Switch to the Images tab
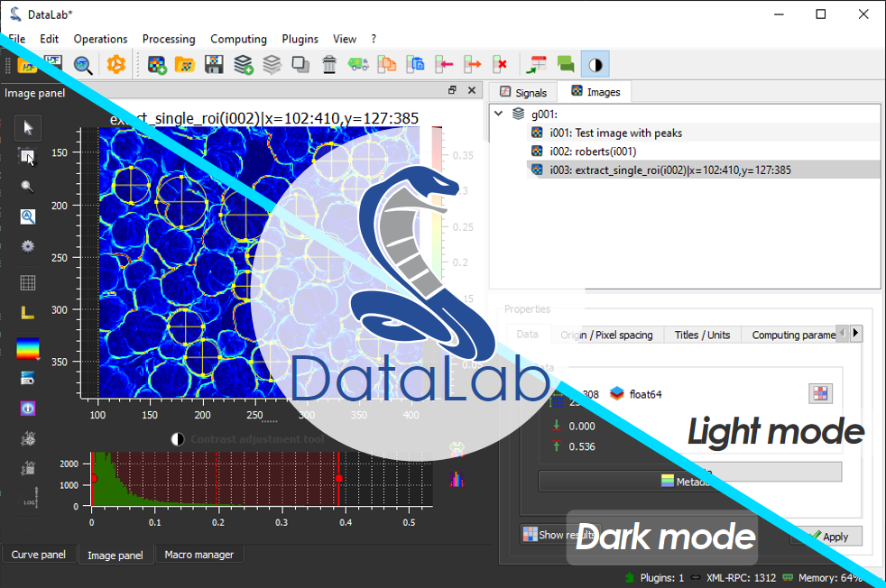Viewport: 886px width, 588px height. 595,91
